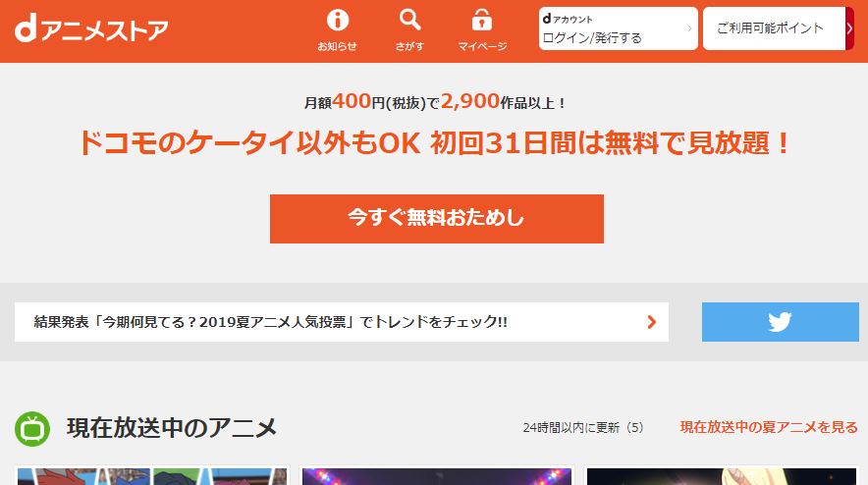Open the マイページ lock icon
The height and width of the screenshot is (485, 868).
click(x=481, y=21)
